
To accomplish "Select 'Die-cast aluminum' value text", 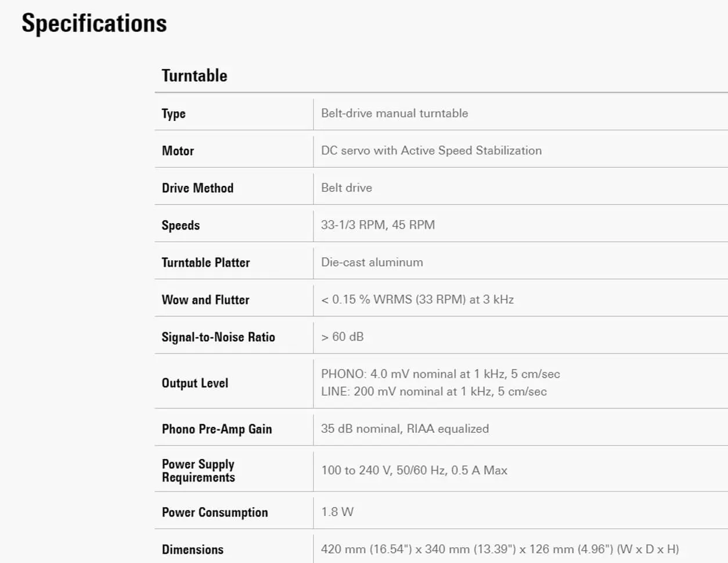I will 372,262.
